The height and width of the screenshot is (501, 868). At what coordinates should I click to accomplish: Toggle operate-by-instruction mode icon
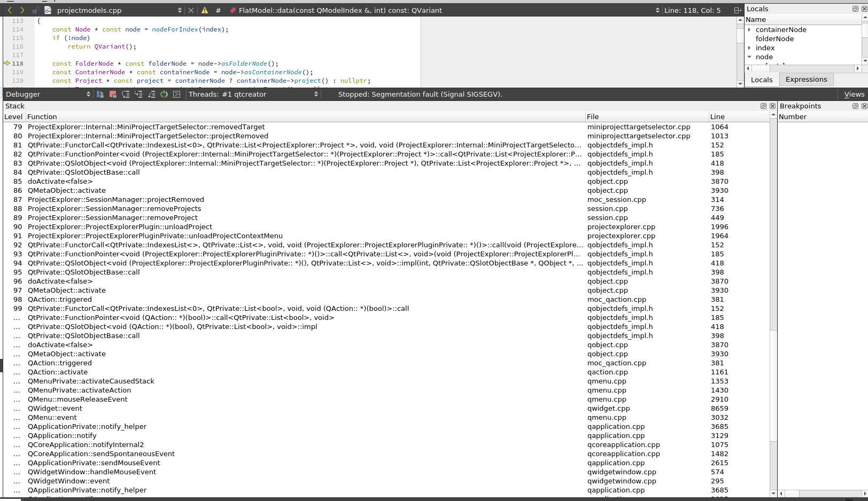pos(177,94)
